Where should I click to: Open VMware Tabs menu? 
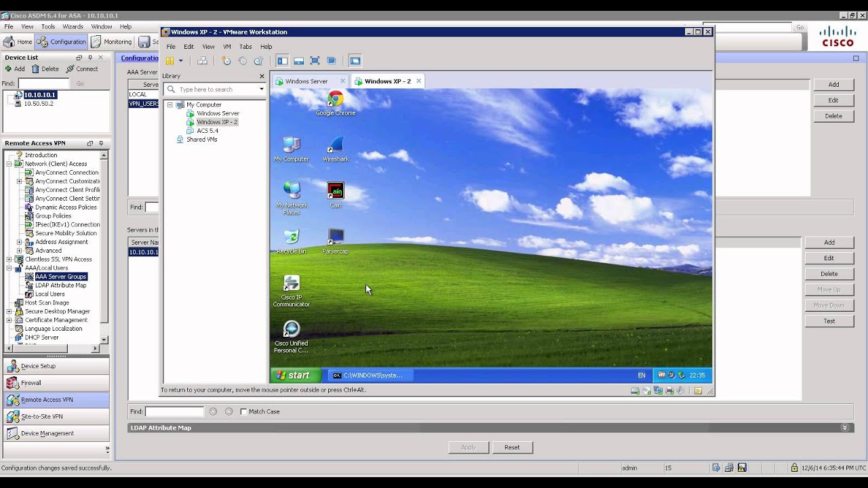coord(245,47)
